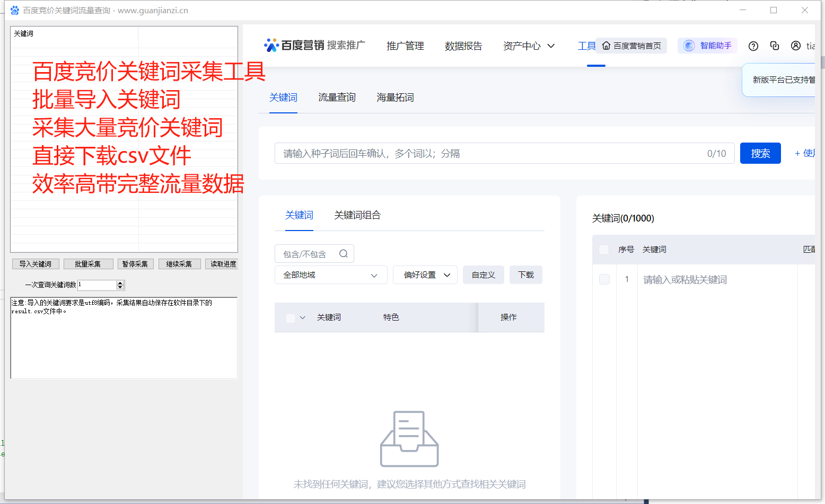Click the 暂停采集 button

135,264
